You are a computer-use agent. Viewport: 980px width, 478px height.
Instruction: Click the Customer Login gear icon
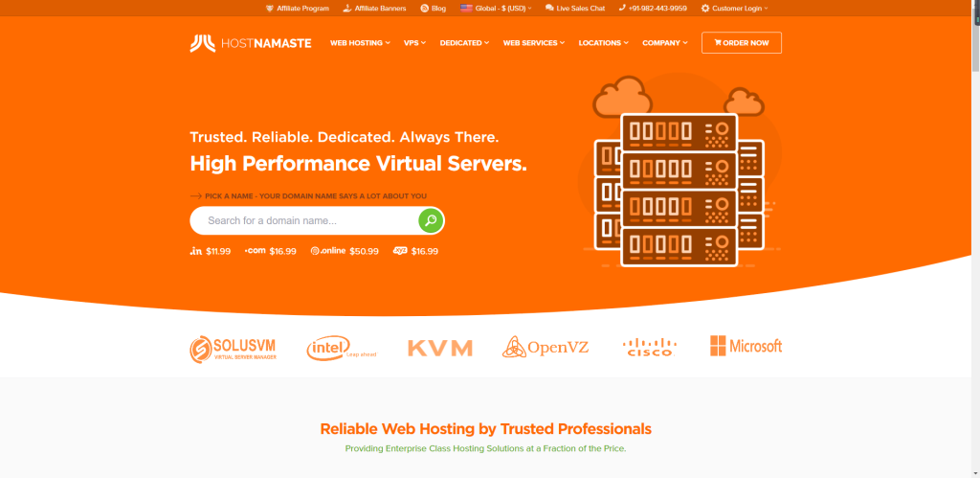point(705,8)
